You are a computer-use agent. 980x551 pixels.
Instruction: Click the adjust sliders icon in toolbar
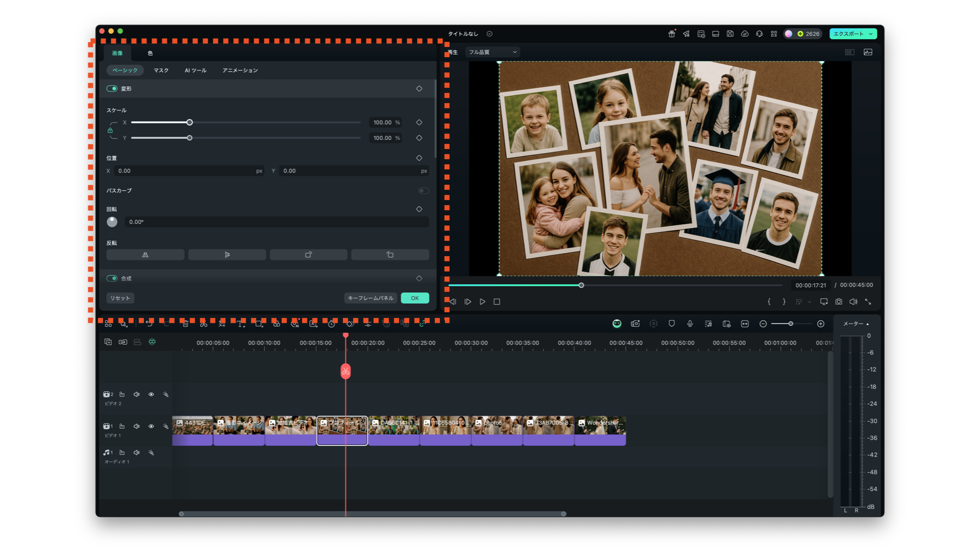(368, 324)
